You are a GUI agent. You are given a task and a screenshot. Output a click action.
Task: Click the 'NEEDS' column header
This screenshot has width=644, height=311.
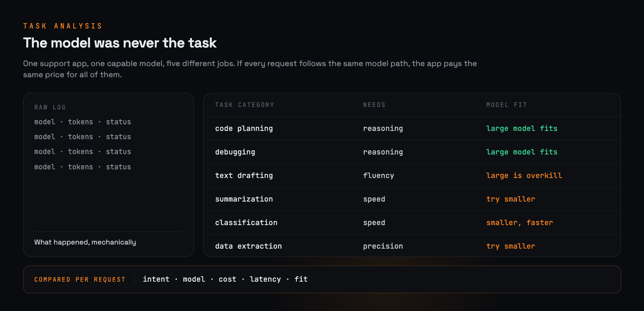coord(374,105)
